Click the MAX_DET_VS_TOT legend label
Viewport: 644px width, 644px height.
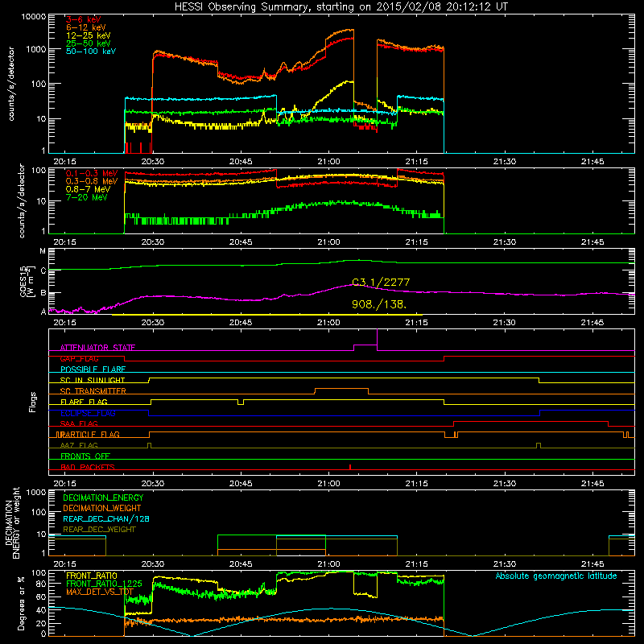pyautogui.click(x=100, y=592)
